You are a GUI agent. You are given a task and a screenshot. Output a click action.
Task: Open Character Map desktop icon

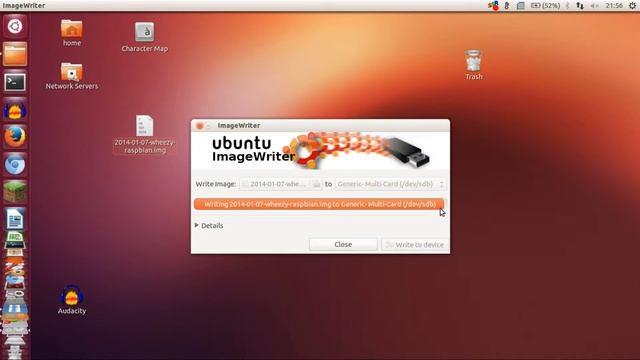click(144, 37)
